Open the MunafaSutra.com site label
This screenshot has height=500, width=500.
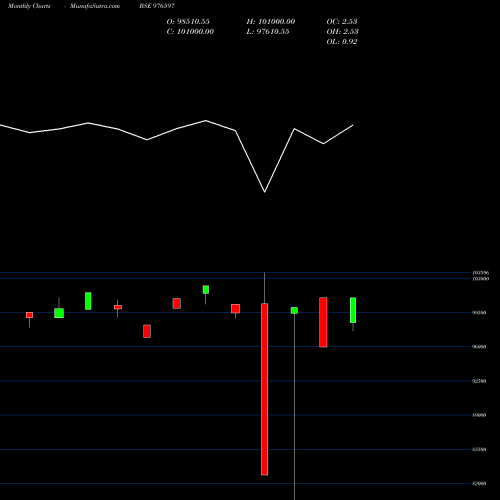point(95,6)
